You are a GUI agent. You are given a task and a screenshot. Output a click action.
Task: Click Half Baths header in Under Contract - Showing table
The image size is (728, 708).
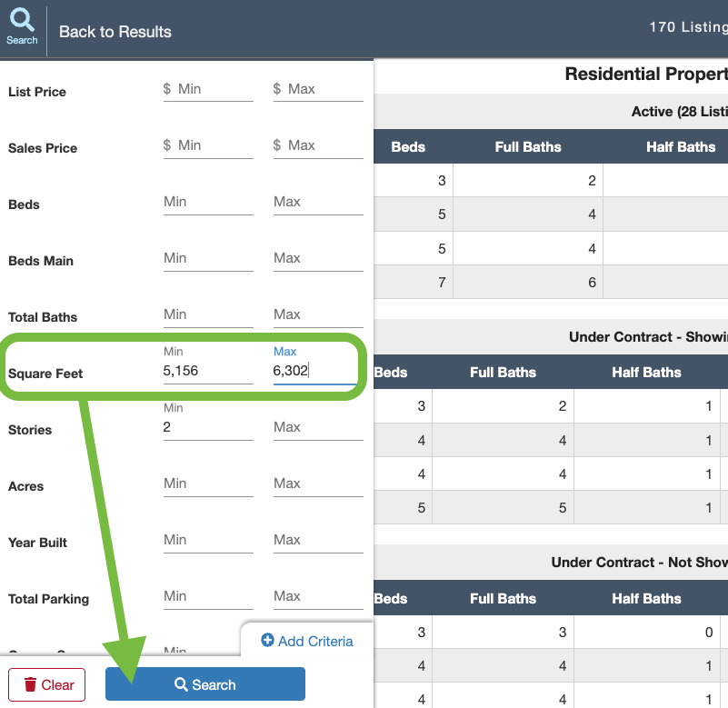647,373
